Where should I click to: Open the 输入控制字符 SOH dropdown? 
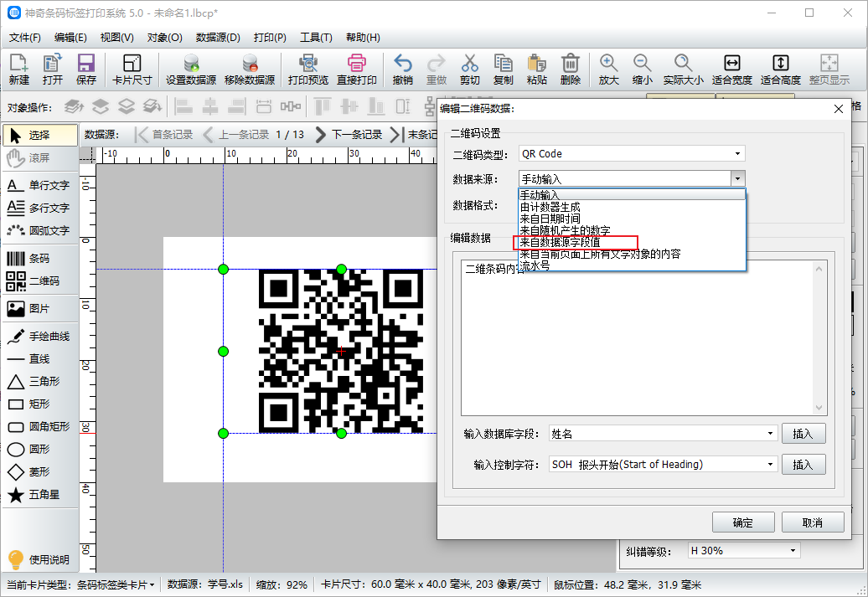664,464
